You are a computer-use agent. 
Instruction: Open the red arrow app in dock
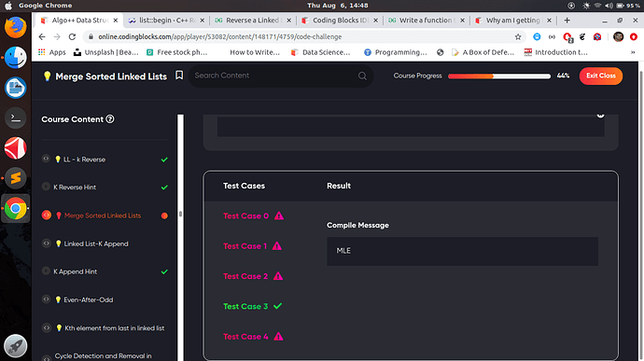16,147
